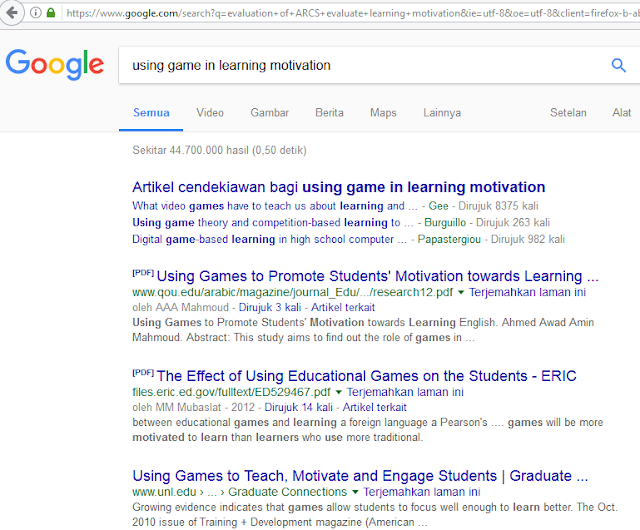
Task: Open the site information icon
Action: pyautogui.click(x=36, y=13)
